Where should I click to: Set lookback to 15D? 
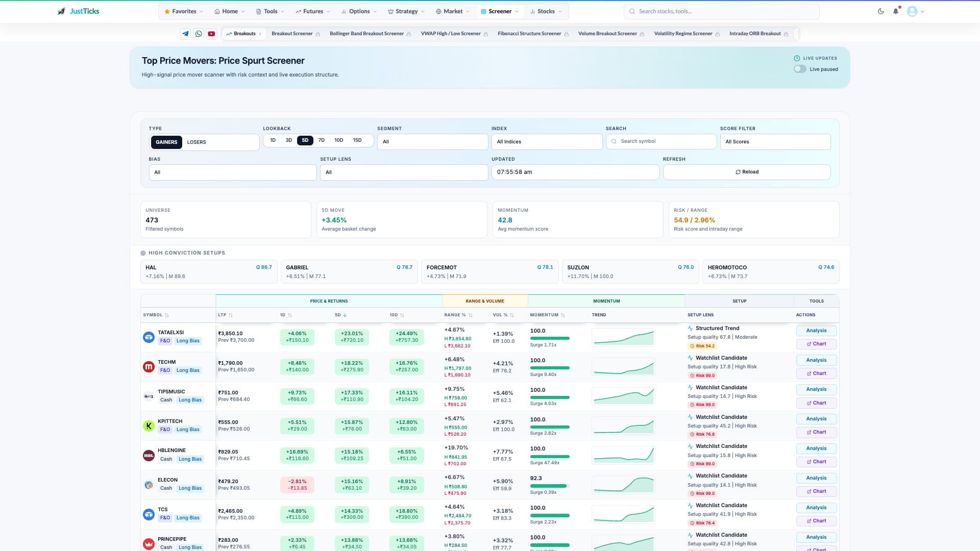coord(357,140)
